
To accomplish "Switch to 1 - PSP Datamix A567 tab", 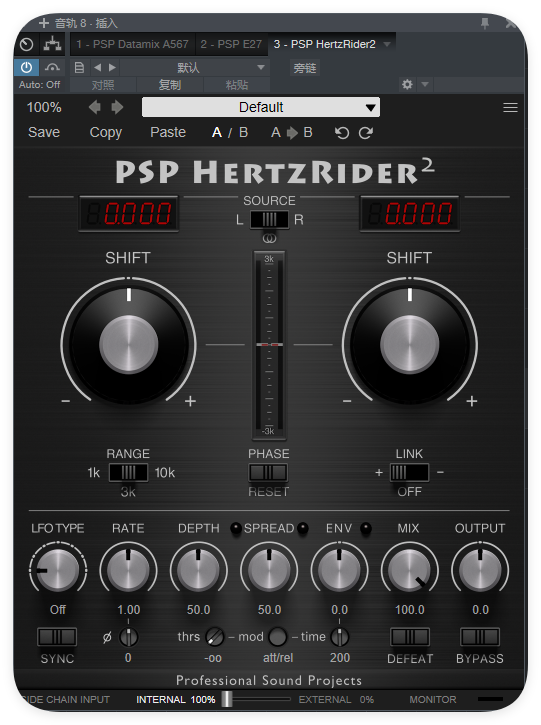I will 133,44.
